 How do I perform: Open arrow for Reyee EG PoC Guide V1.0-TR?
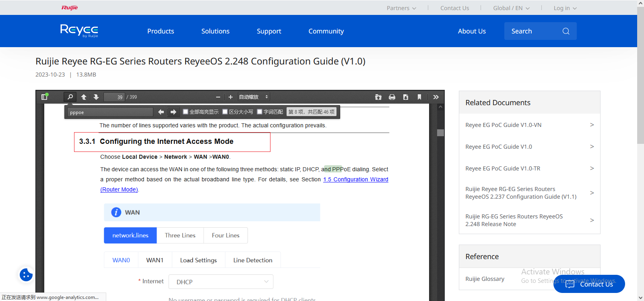[592, 168]
